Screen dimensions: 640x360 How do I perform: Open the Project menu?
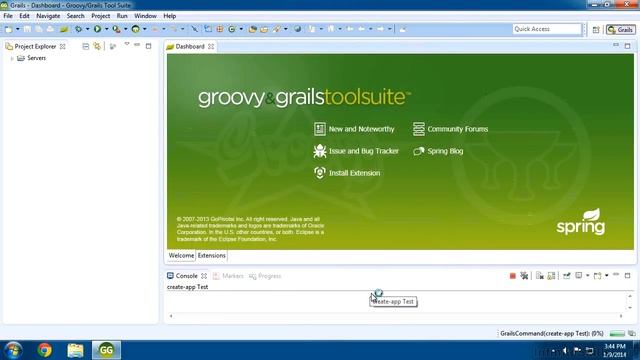tap(100, 16)
